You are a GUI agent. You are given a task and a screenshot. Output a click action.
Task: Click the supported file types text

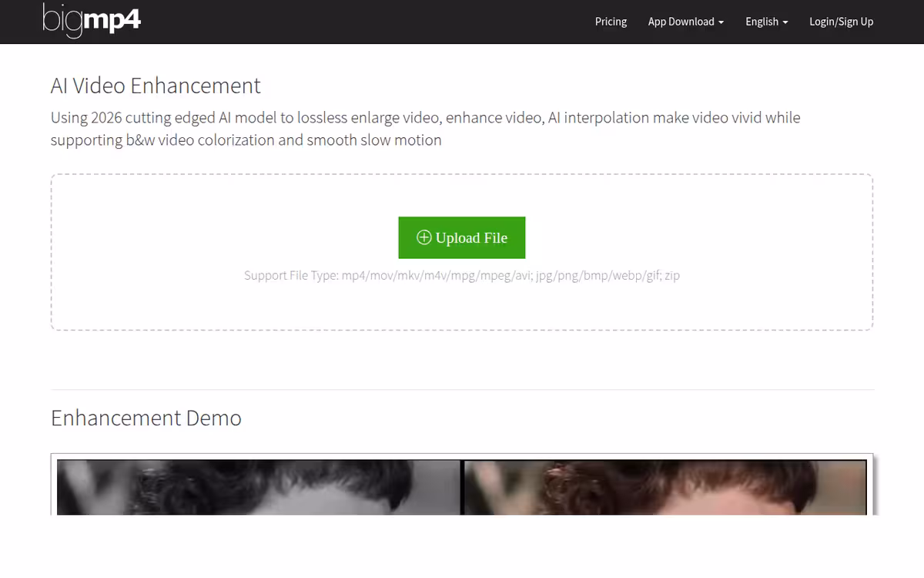462,275
